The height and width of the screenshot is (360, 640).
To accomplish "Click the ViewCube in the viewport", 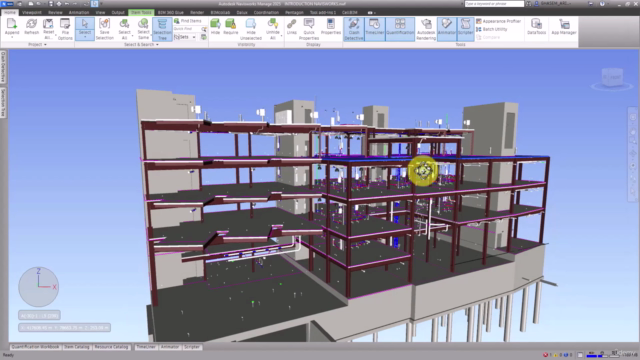I will pos(612,77).
